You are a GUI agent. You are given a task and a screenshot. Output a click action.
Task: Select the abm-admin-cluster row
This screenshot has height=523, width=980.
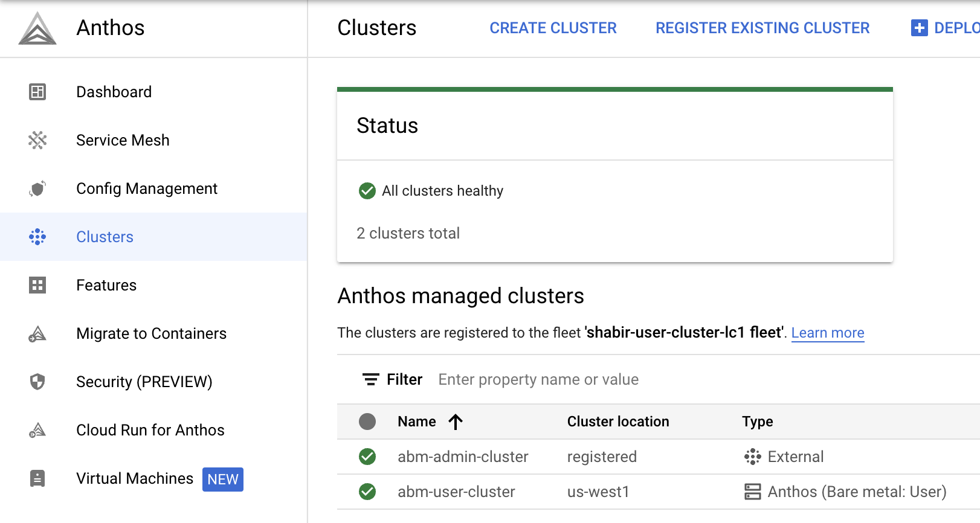click(x=463, y=457)
